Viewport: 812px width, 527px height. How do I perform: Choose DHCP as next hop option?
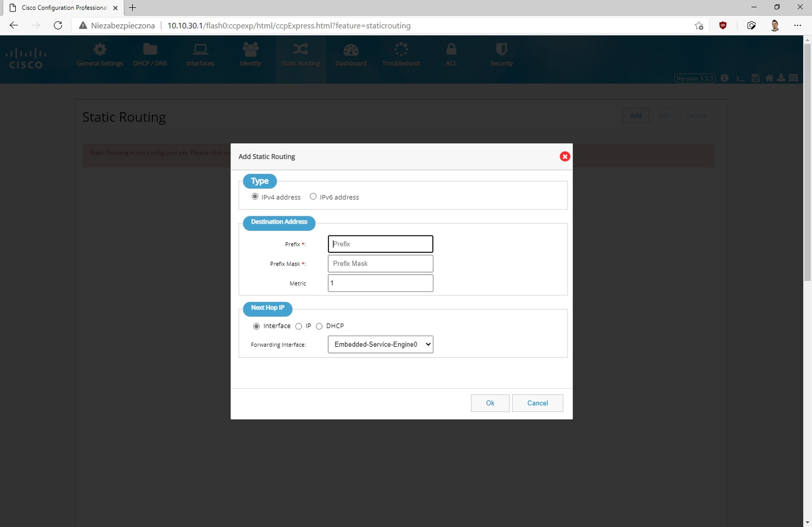(x=319, y=326)
